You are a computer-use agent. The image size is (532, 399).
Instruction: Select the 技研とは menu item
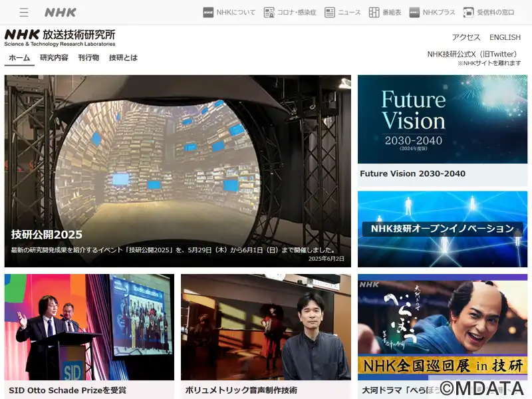pyautogui.click(x=123, y=58)
